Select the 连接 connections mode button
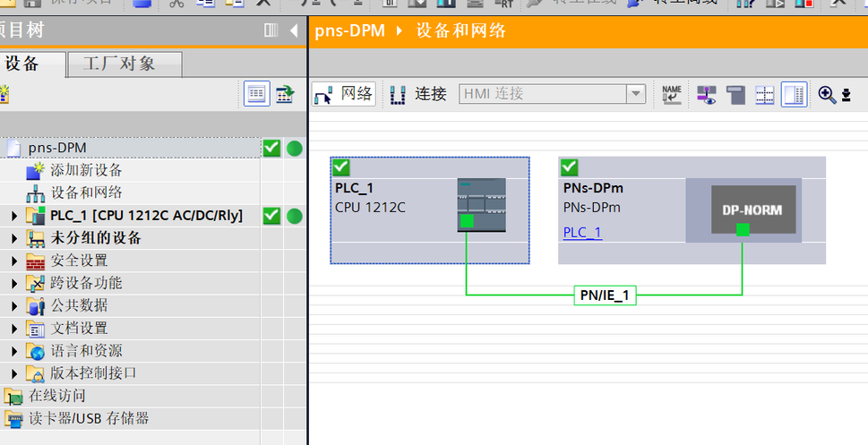Image resolution: width=868 pixels, height=445 pixels. [x=418, y=94]
